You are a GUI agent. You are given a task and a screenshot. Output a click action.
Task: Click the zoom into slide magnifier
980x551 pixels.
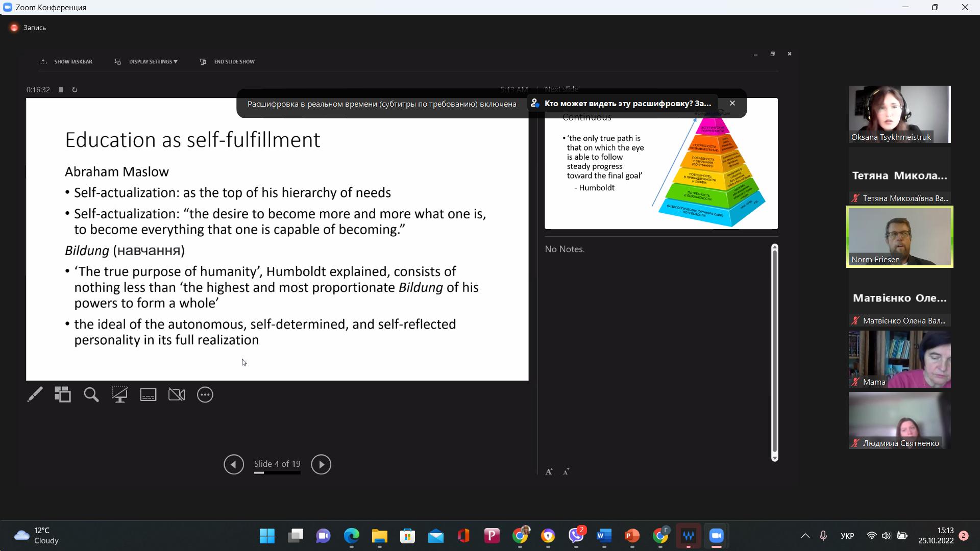click(x=91, y=394)
